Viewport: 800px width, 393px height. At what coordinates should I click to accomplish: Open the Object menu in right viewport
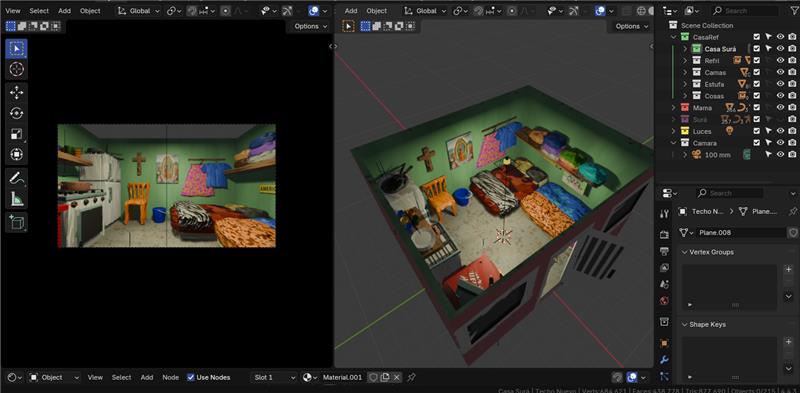tap(377, 11)
